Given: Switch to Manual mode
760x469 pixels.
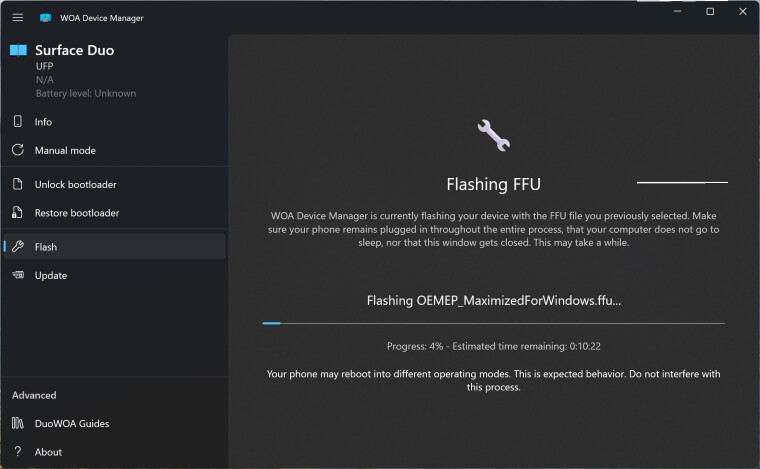Looking at the screenshot, I should coord(65,150).
